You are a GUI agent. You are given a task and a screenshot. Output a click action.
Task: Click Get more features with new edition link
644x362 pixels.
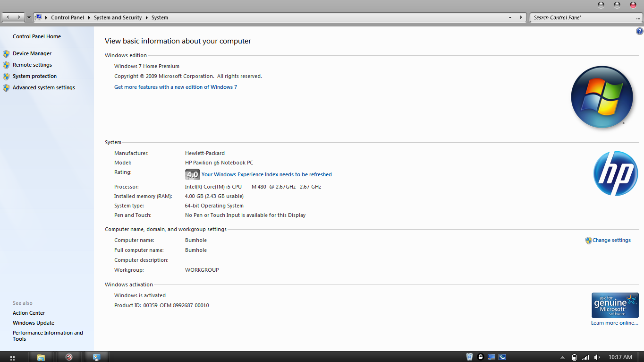pyautogui.click(x=175, y=87)
